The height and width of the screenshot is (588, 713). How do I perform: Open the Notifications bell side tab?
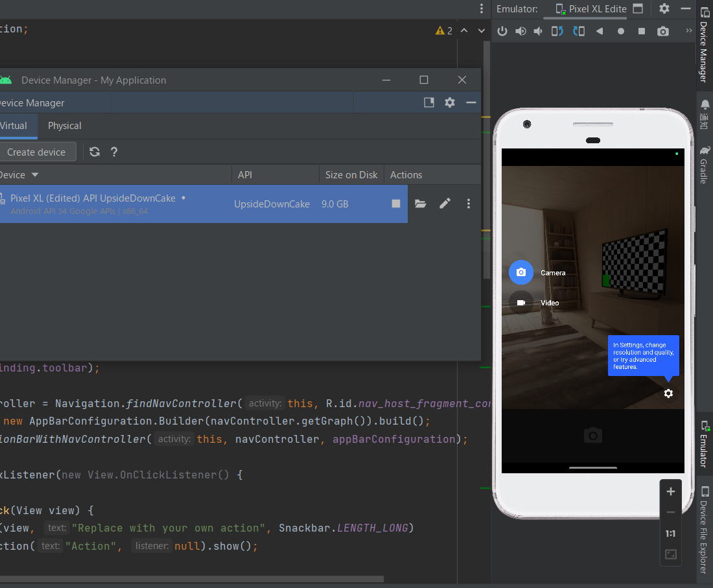(705, 114)
